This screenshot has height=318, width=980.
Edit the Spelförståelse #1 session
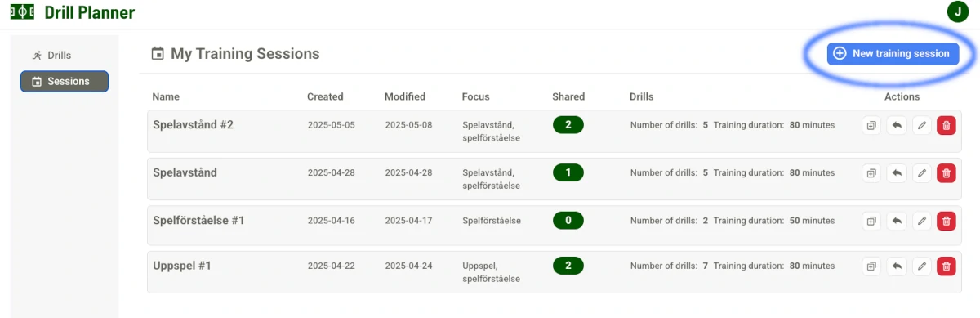pos(921,221)
